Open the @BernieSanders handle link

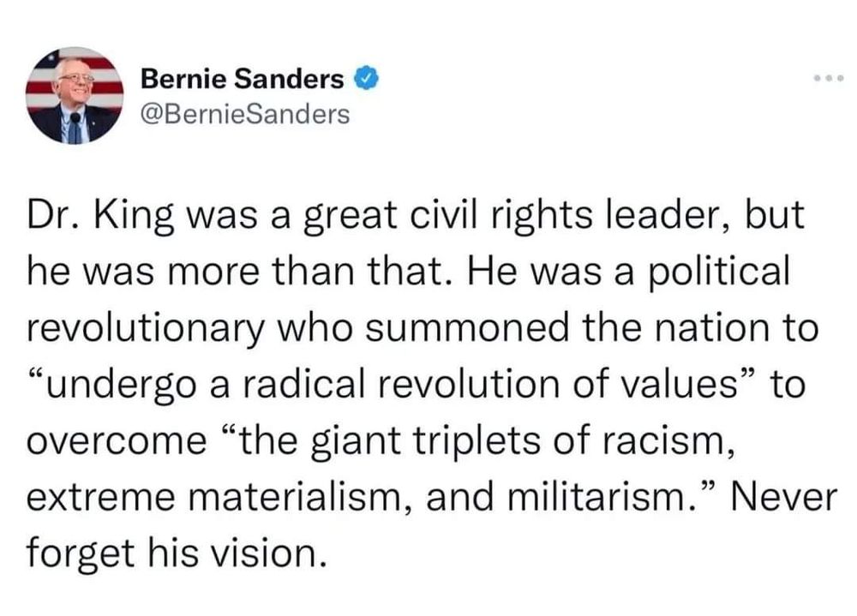click(x=245, y=114)
